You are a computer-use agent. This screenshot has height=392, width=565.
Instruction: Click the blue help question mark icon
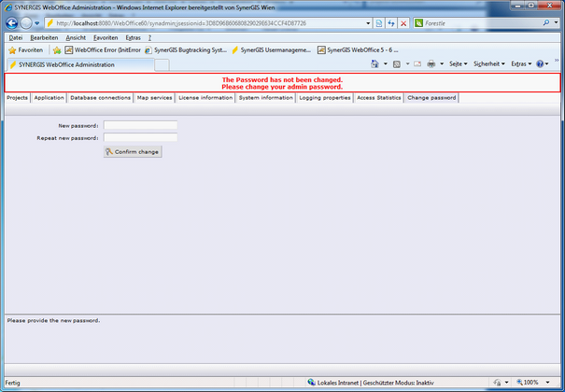click(x=540, y=64)
